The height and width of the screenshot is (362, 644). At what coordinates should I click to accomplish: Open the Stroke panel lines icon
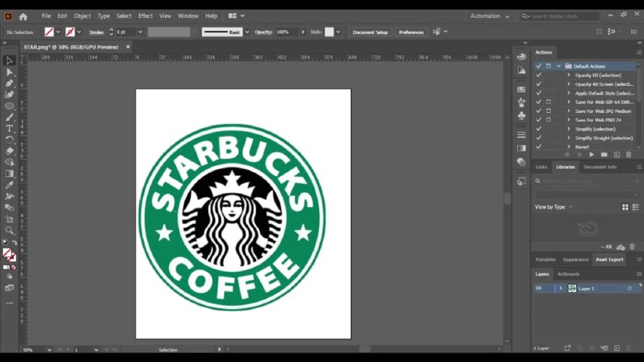[x=521, y=135]
